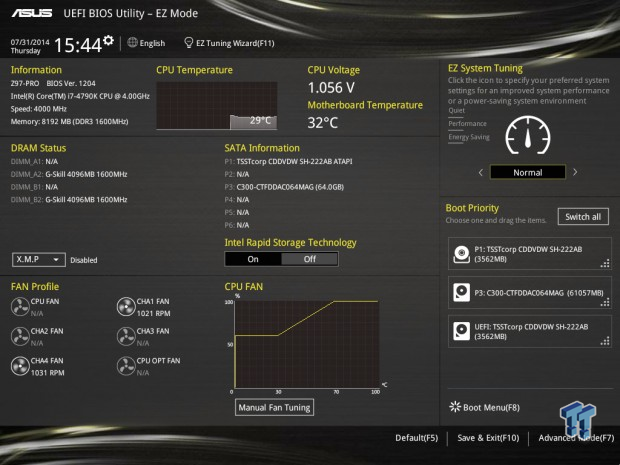Select the Performance tuning option
Screen dimensions: 620x465
point(467,124)
